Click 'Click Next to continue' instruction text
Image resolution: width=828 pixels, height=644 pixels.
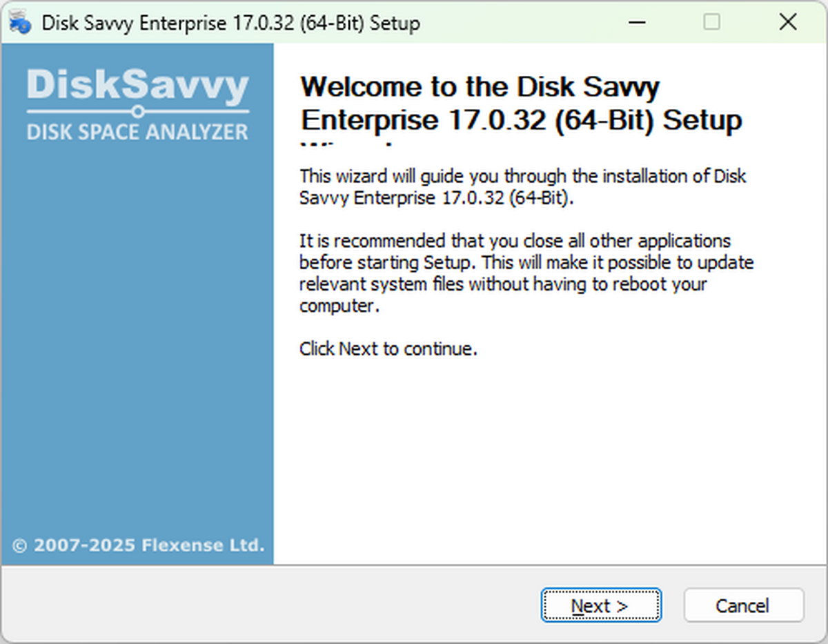[388, 349]
